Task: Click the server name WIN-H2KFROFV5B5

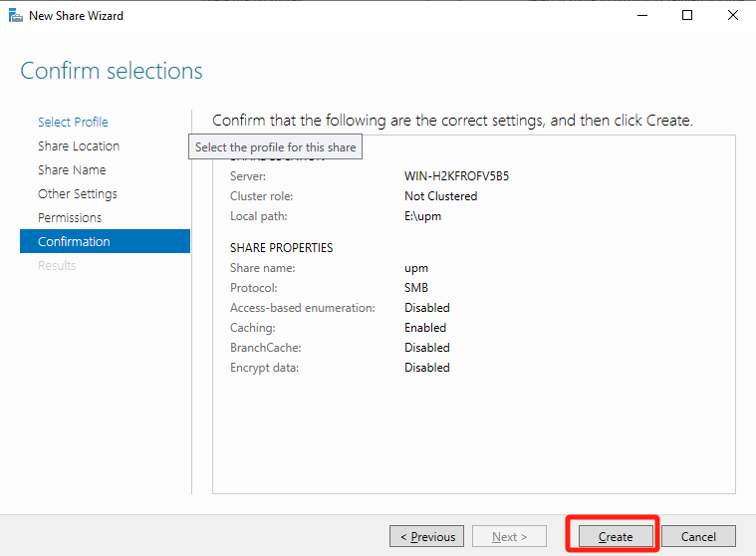Action: pyautogui.click(x=463, y=176)
